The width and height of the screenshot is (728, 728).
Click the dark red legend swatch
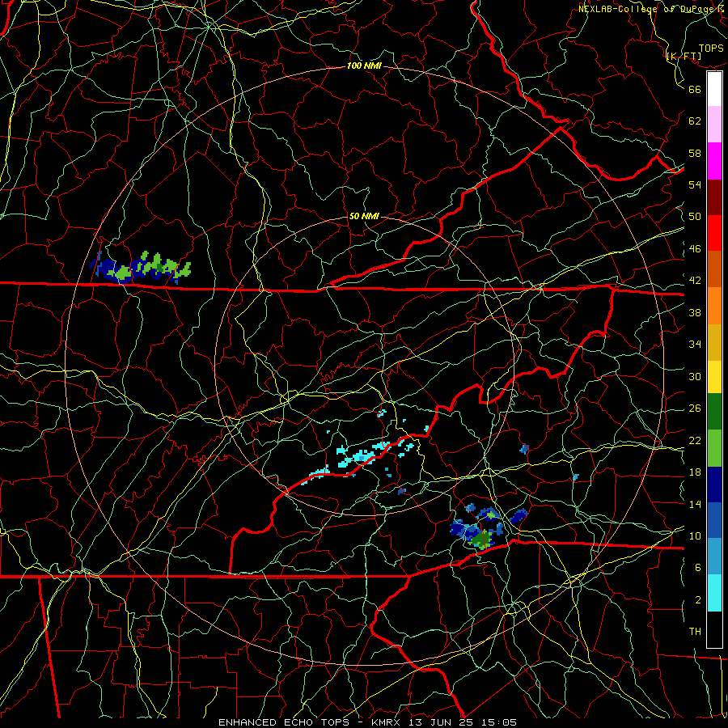[714, 197]
